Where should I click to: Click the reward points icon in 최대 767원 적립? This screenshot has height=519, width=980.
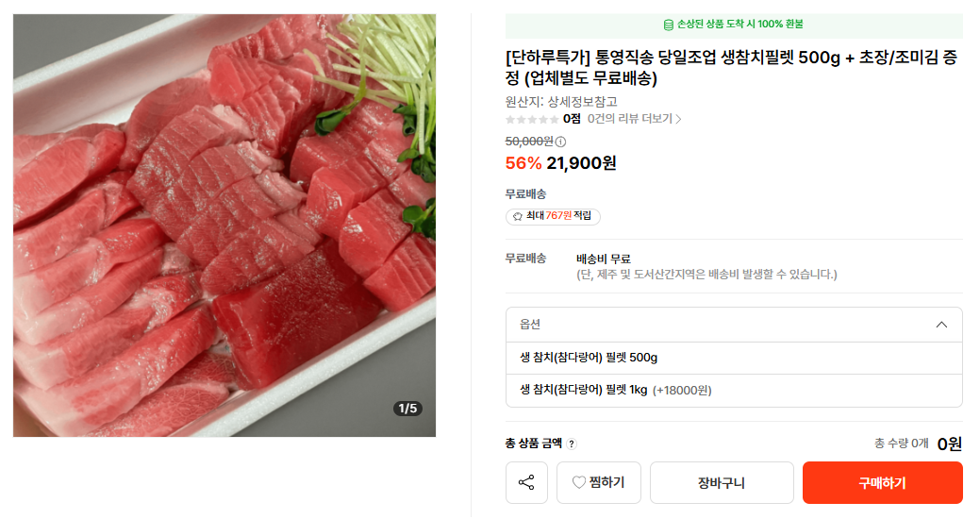point(518,216)
